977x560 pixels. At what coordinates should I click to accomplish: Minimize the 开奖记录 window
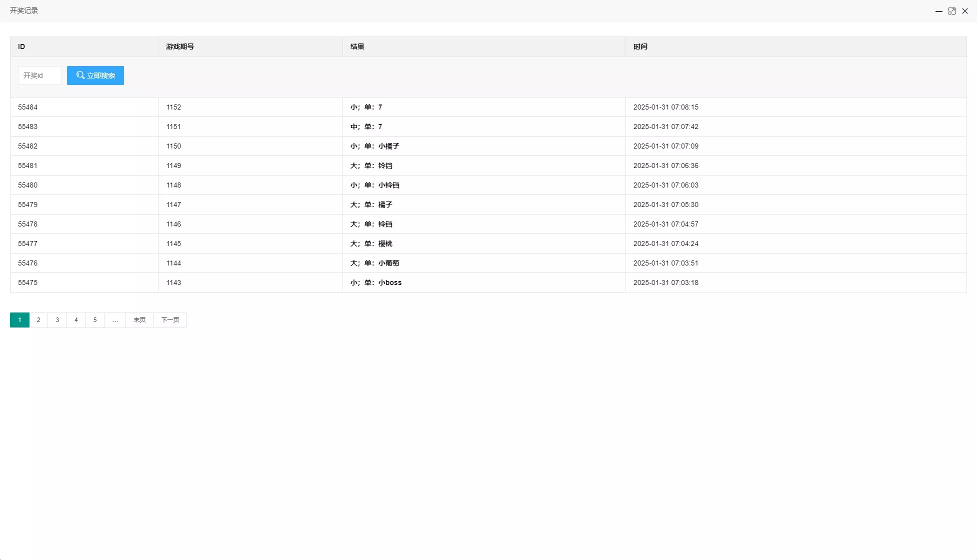point(938,11)
